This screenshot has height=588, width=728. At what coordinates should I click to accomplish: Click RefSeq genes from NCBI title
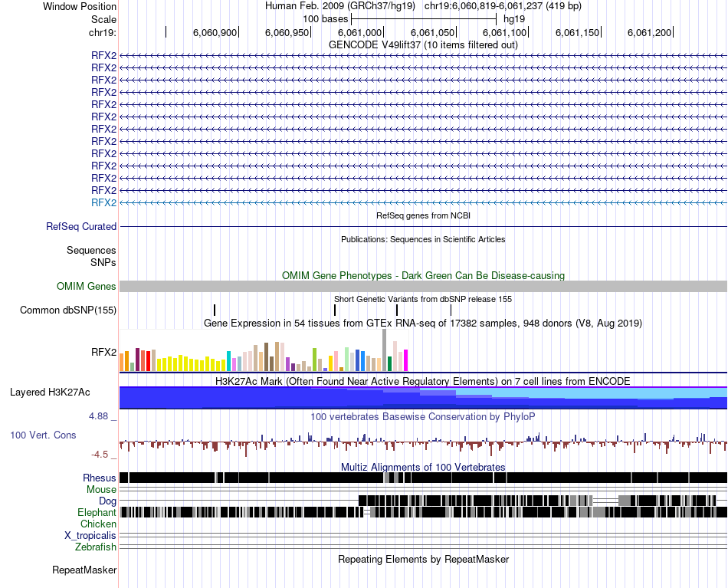(x=423, y=215)
